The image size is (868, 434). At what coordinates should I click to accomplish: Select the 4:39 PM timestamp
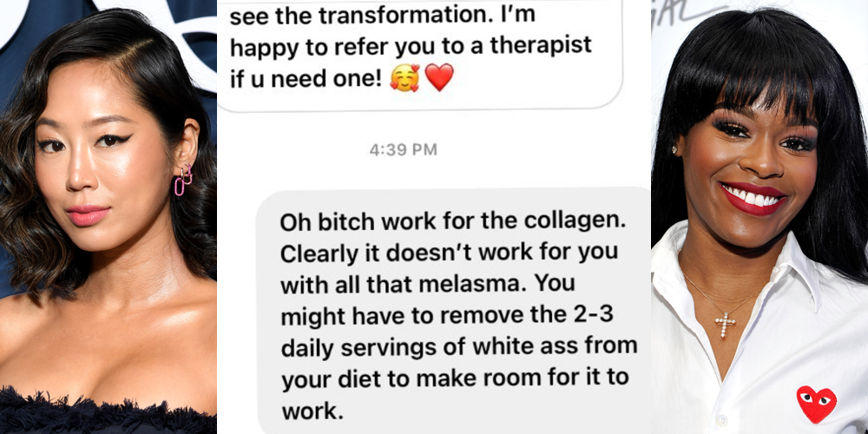(x=403, y=149)
